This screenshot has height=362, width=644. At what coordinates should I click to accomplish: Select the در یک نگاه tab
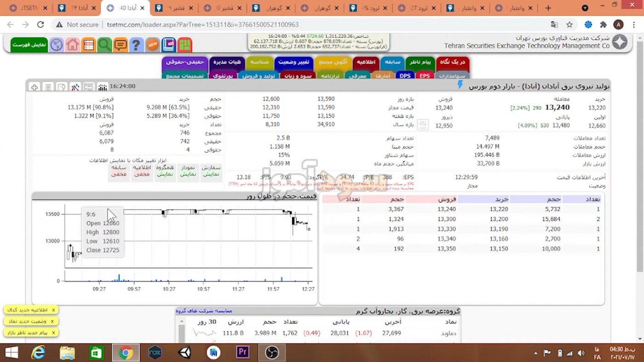tap(452, 62)
